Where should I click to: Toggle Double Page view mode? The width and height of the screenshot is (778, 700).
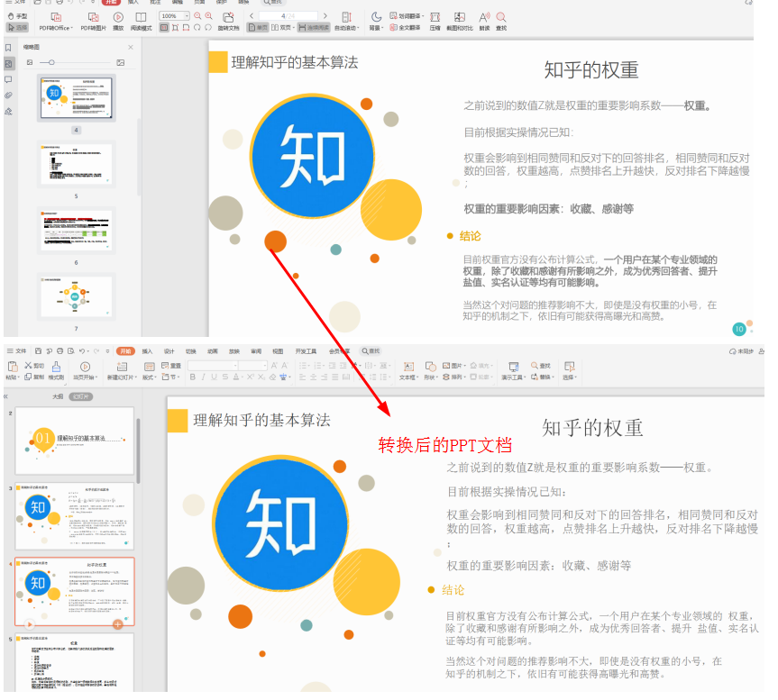(282, 27)
